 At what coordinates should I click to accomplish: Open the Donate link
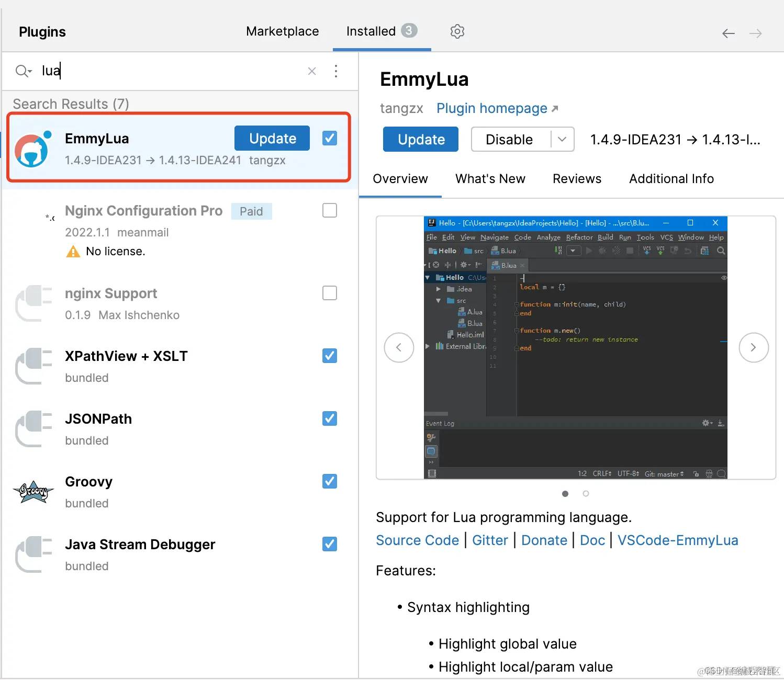tap(544, 540)
